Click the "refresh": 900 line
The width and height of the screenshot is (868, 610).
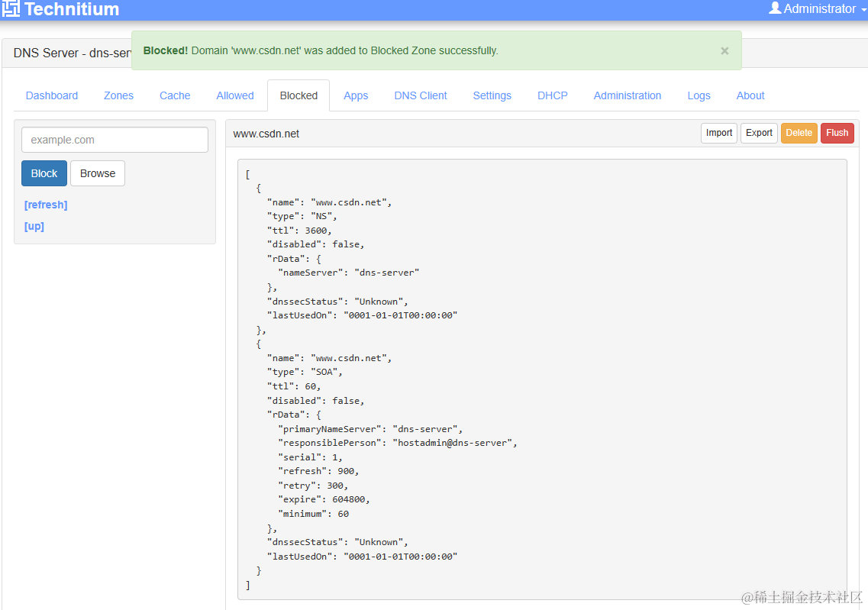point(318,471)
